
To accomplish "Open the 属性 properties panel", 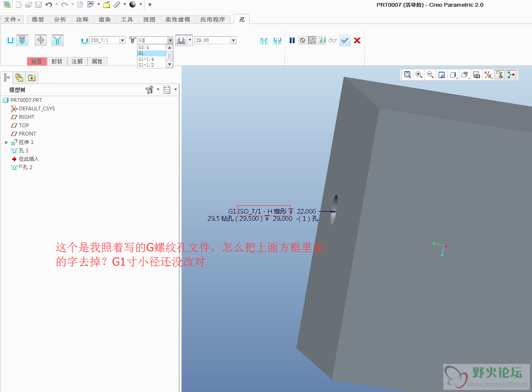I will coord(97,61).
